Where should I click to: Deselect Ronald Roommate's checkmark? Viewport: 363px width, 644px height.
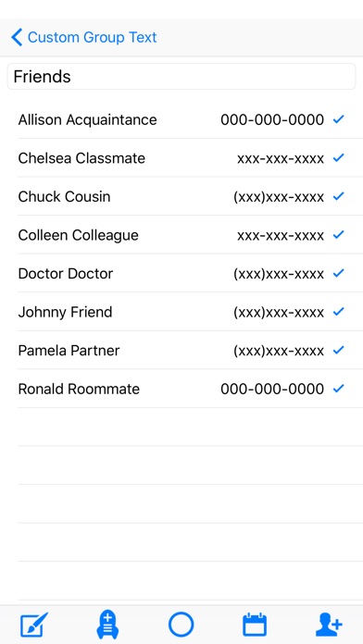coord(338,389)
